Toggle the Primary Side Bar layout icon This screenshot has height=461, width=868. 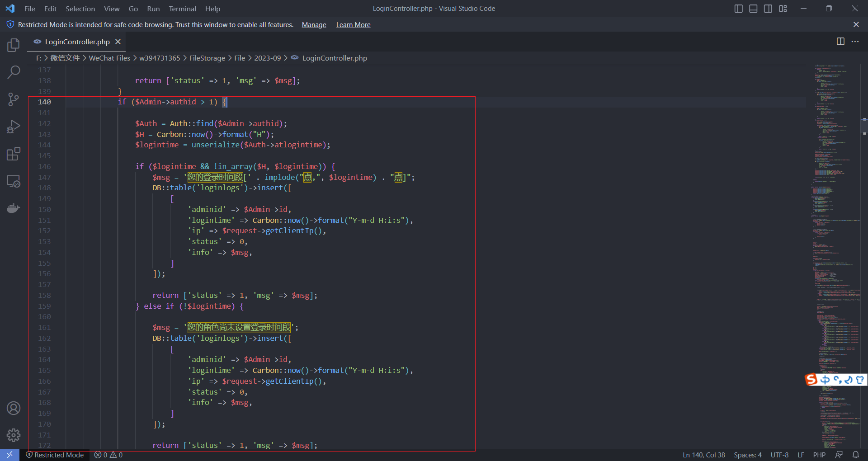tap(738, 9)
